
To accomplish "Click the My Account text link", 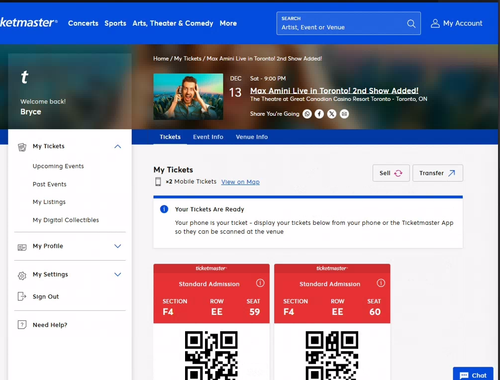I will (x=463, y=23).
